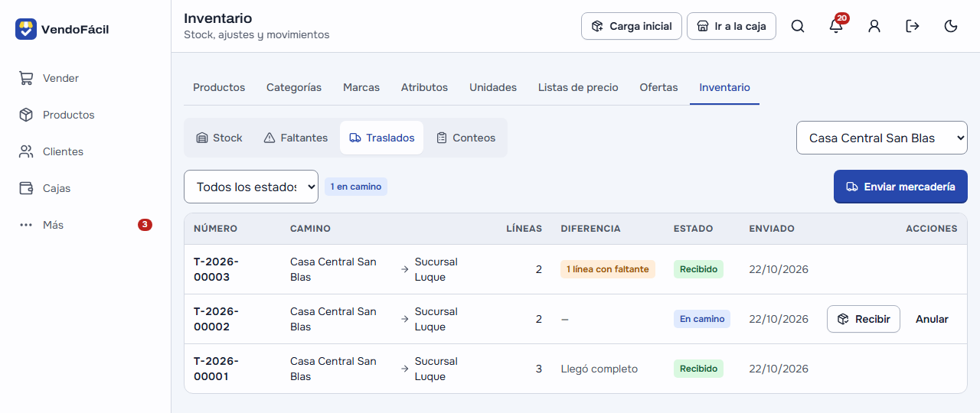Screen dimensions: 980x413
Task: Click the En camino status badge
Action: point(702,319)
